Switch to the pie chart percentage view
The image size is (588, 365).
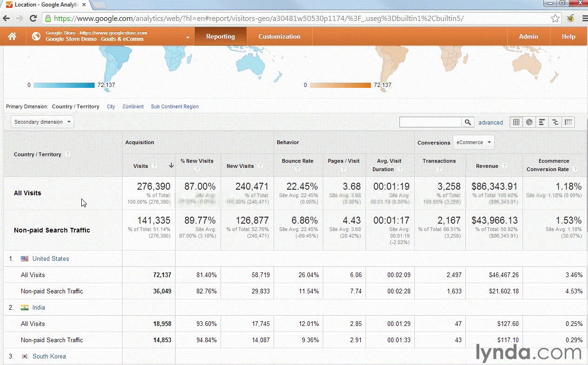[529, 122]
